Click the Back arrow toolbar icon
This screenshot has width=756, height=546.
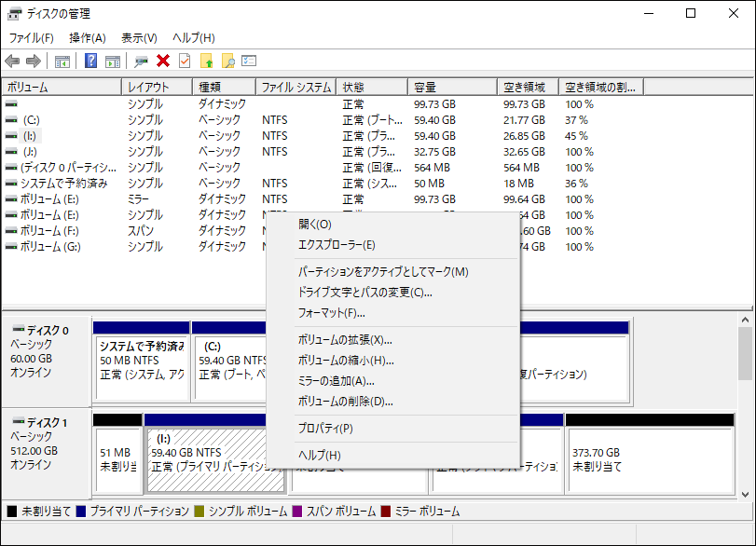click(12, 61)
